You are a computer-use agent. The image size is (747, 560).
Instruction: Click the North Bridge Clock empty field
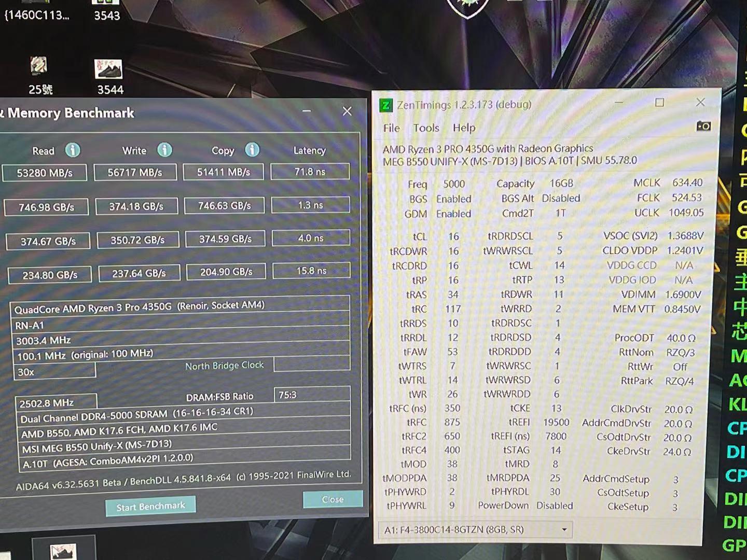(312, 363)
